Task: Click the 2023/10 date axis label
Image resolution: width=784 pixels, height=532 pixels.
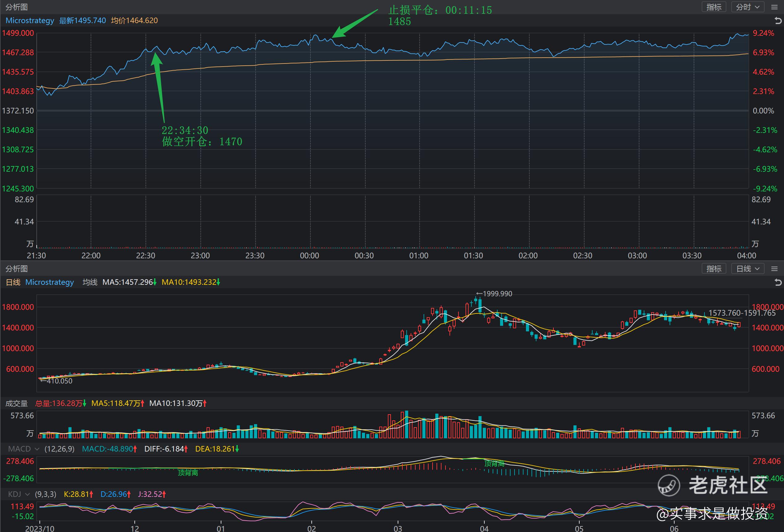Action: (x=39, y=528)
